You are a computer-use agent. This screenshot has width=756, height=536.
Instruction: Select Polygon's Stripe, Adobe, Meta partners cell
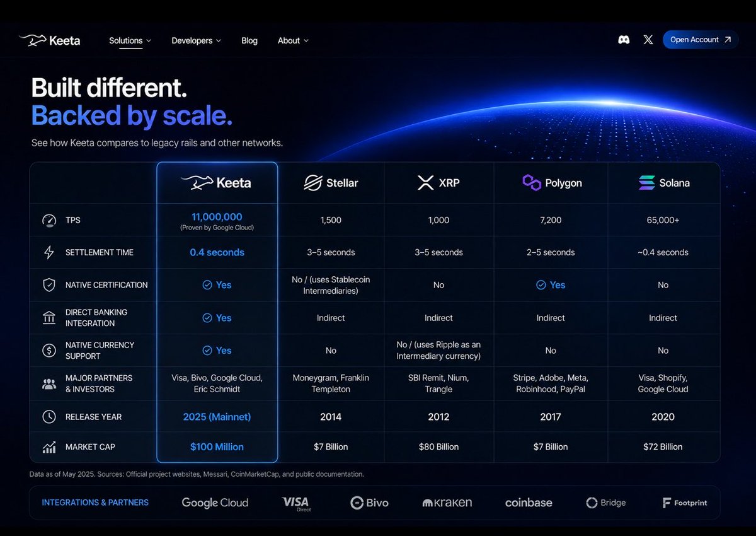[x=551, y=383]
